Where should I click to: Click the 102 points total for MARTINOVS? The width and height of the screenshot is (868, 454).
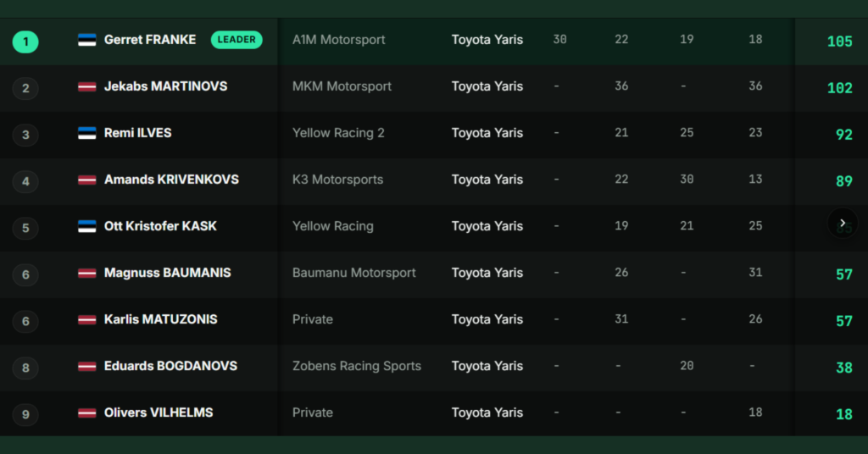click(839, 88)
